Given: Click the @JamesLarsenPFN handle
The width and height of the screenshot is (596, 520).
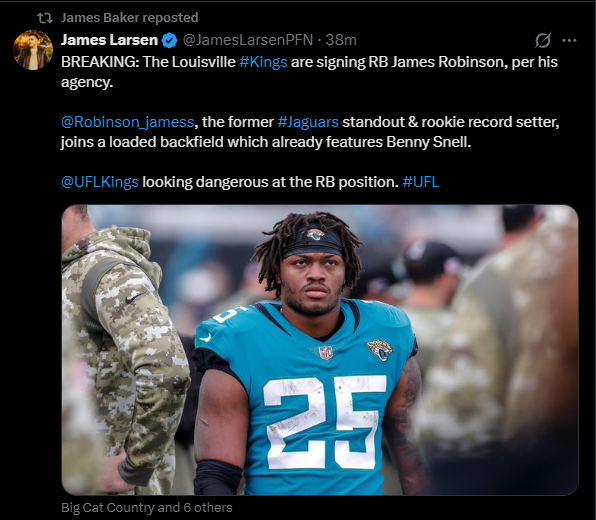Looking at the screenshot, I should point(248,40).
